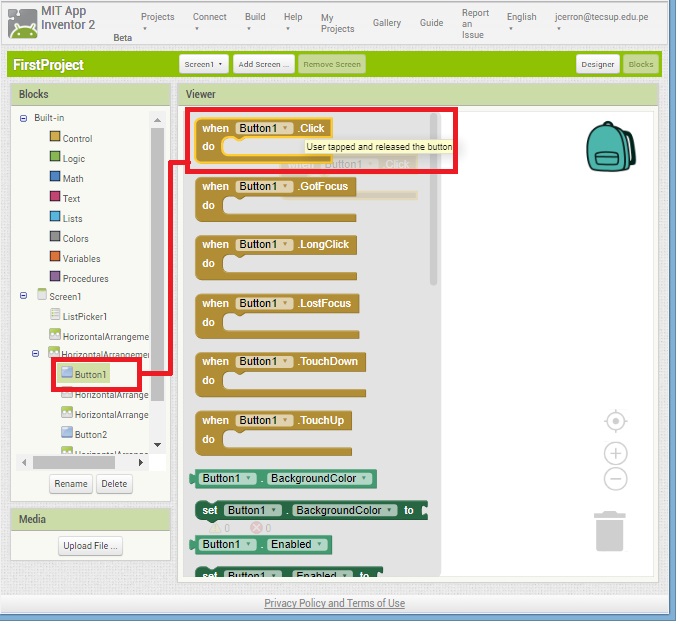Select the Math blocks color icon
The width and height of the screenshot is (680, 626).
click(x=55, y=176)
